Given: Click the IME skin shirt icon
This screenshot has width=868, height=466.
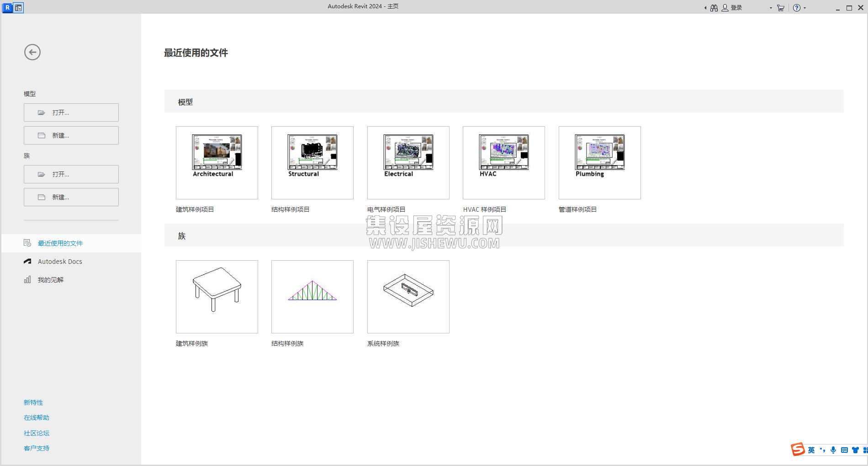Looking at the screenshot, I should click(855, 450).
